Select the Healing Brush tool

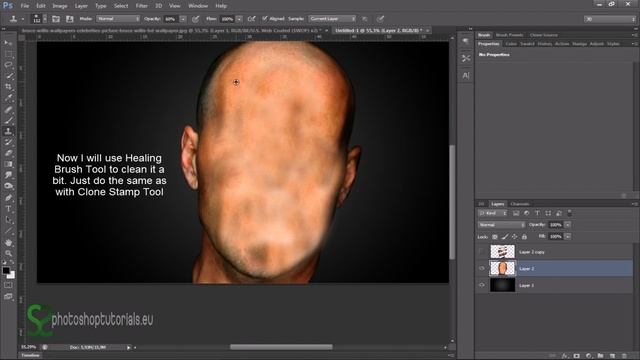pos(8,109)
